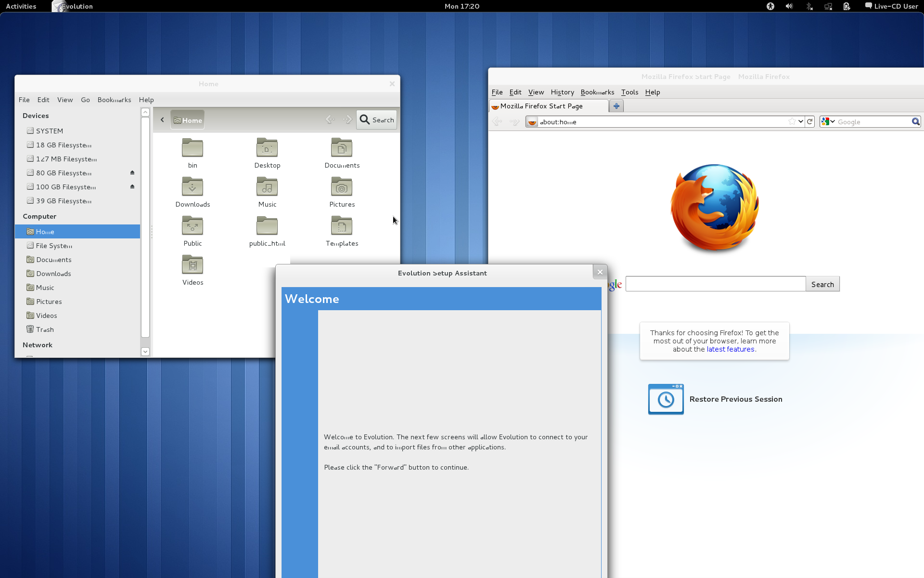This screenshot has width=924, height=578.
Task: Click the Home path bar button
Action: tap(188, 120)
